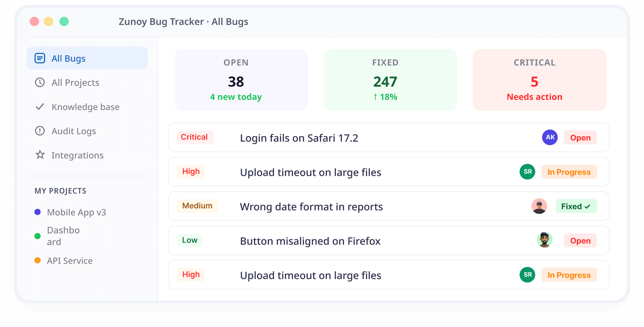644x327 pixels.
Task: Click the Low priority tag
Action: [190, 240]
